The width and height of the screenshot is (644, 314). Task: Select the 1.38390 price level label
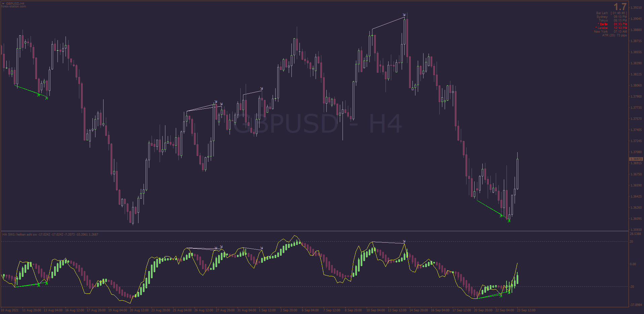(636, 63)
